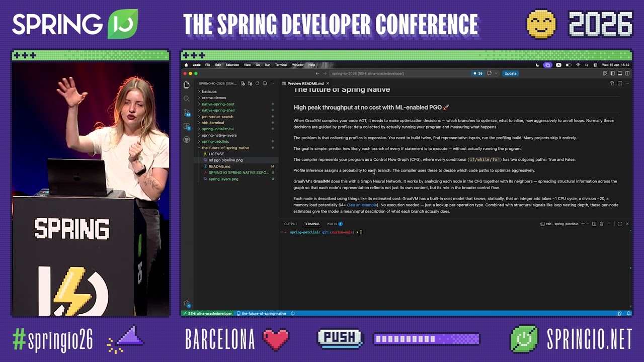The image size is (644, 362).
Task: Click the sync icon in status bar
Action: point(292,313)
